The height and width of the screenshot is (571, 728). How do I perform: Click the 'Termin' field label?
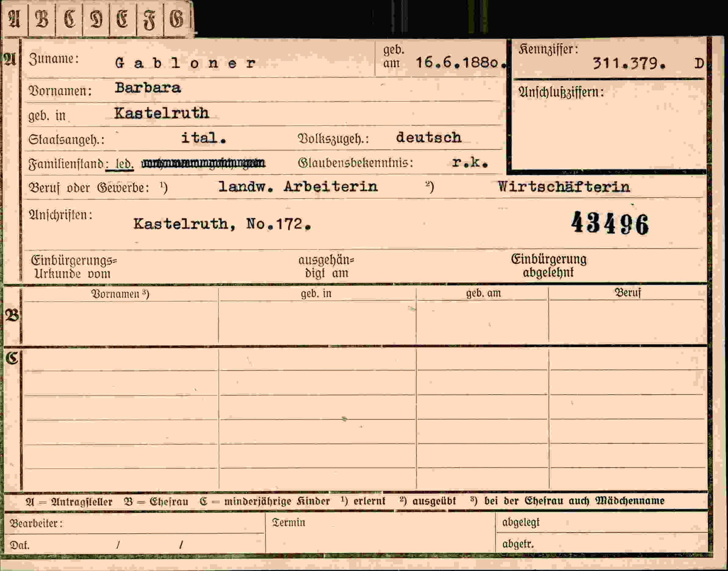(289, 522)
